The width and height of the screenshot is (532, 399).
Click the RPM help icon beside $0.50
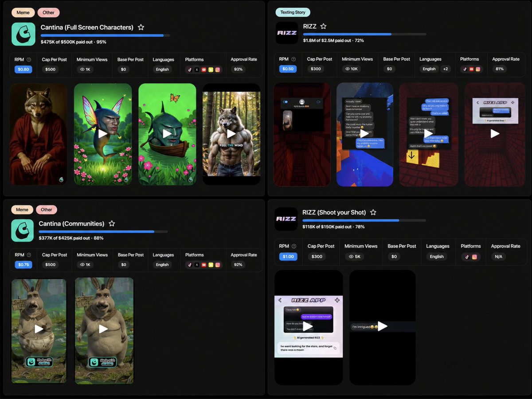point(293,59)
